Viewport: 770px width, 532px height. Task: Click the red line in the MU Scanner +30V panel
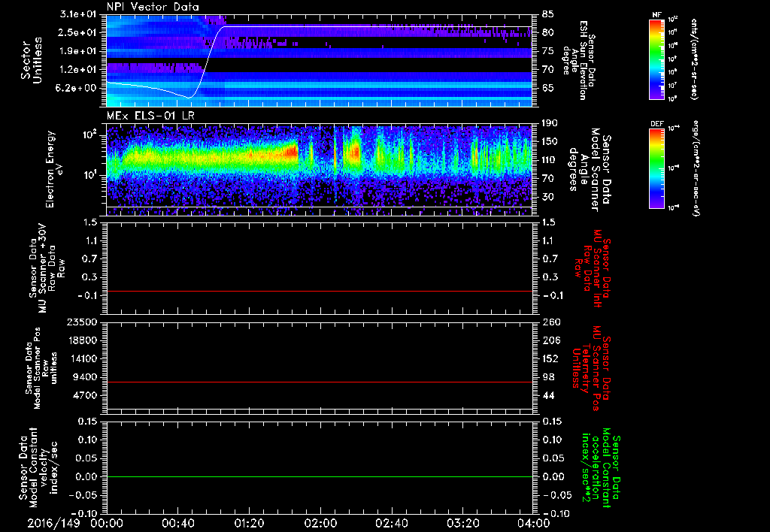pyautogui.click(x=319, y=292)
